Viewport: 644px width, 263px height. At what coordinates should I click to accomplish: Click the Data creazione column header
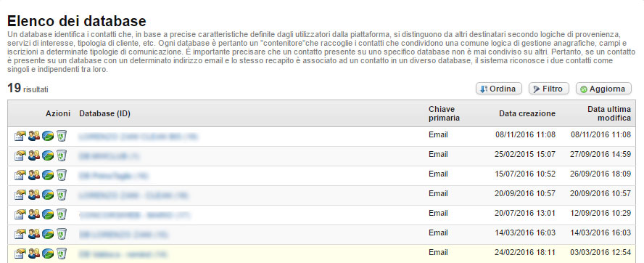click(x=527, y=113)
